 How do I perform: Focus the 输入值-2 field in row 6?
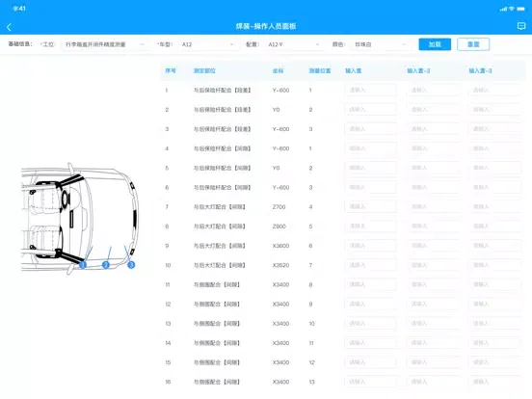coord(432,187)
